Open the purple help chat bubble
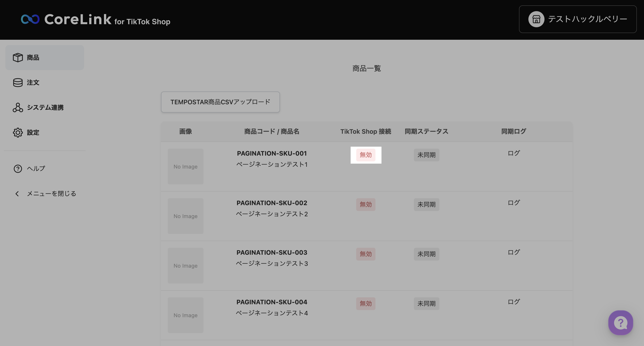The height and width of the screenshot is (346, 644). tap(621, 323)
